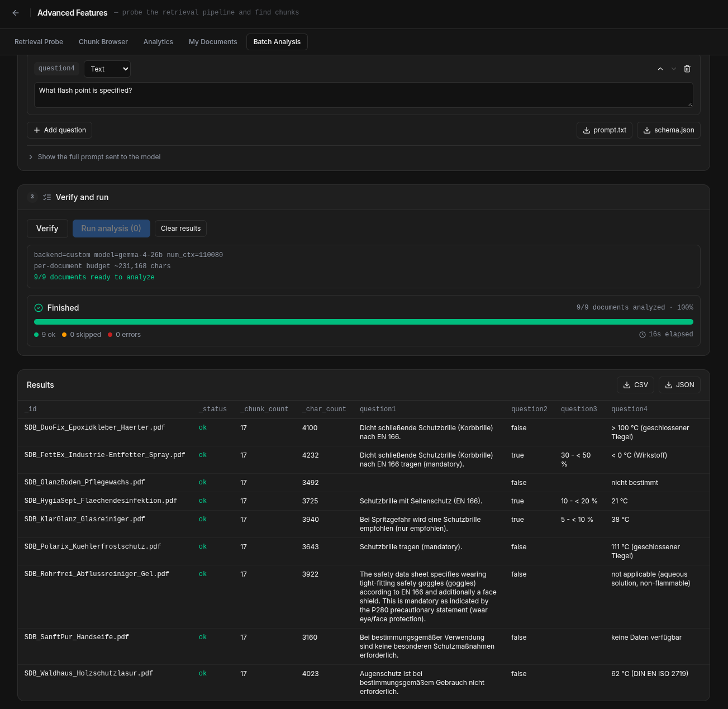Select SDB_FettEx_Industrie-Entfetter_Spray.pdf file name
This screenshot has height=709, width=728.
click(x=105, y=455)
